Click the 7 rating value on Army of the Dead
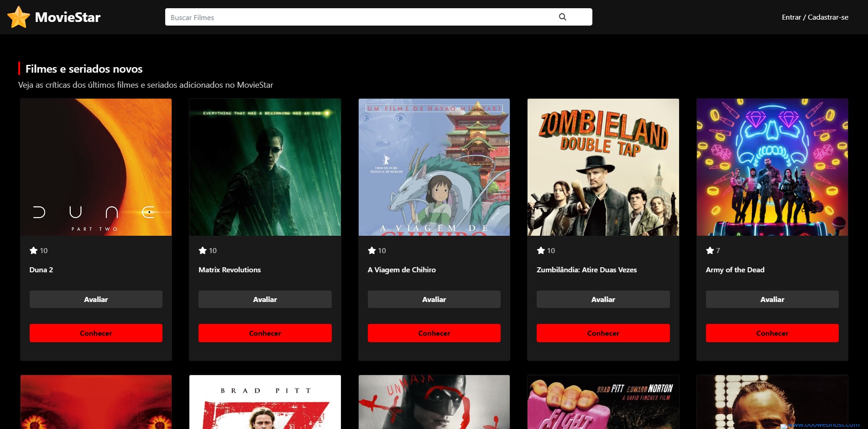The height and width of the screenshot is (429, 868). pyautogui.click(x=718, y=250)
